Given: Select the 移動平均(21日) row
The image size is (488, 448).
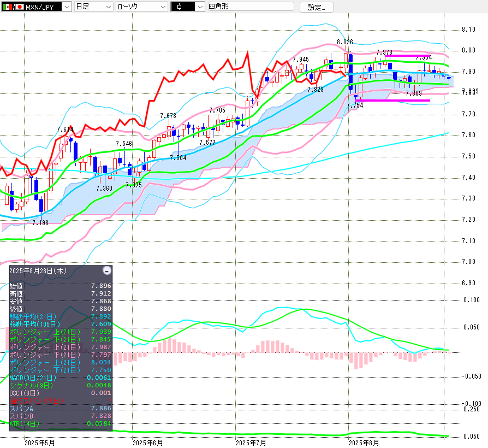Looking at the screenshot, I should pyautogui.click(x=61, y=316).
